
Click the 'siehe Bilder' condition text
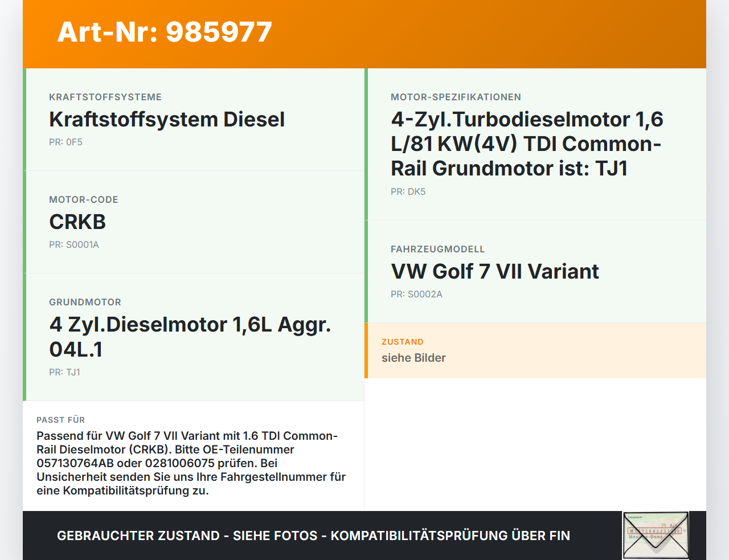413,358
